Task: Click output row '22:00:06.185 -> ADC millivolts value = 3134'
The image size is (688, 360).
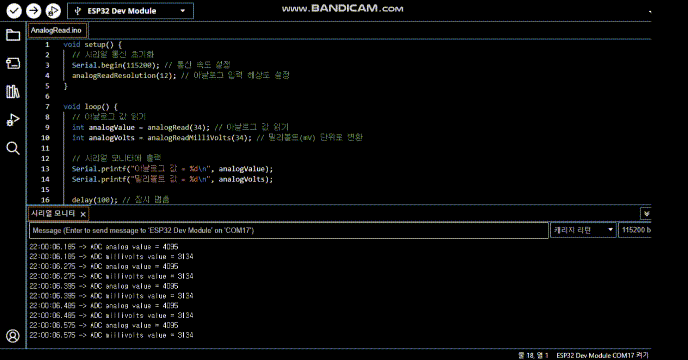Action: [111, 256]
